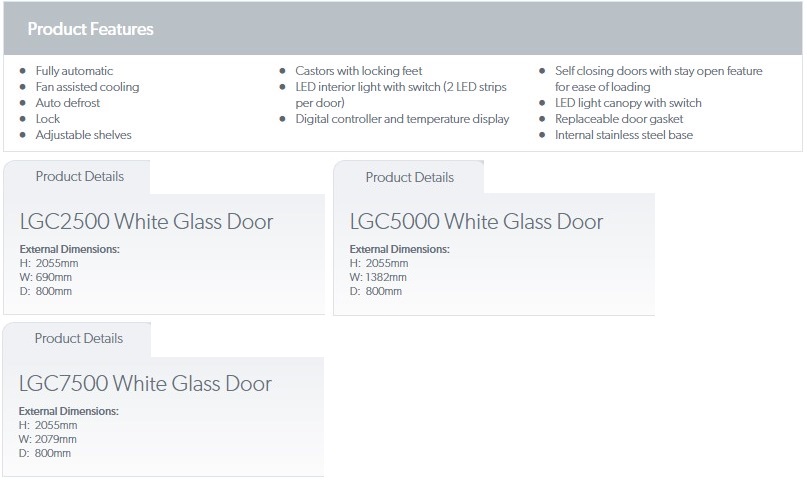Click the Product Features header
This screenshot has height=482, width=807.
tap(91, 29)
